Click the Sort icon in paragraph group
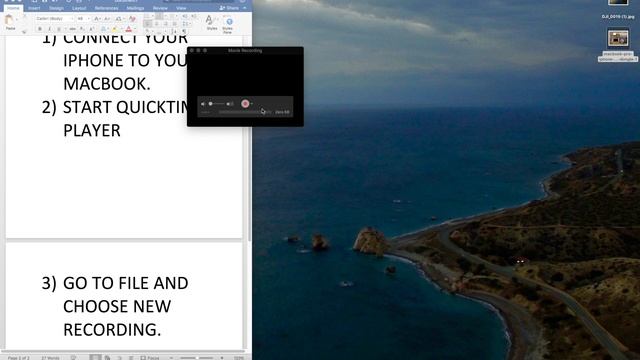 (175, 31)
